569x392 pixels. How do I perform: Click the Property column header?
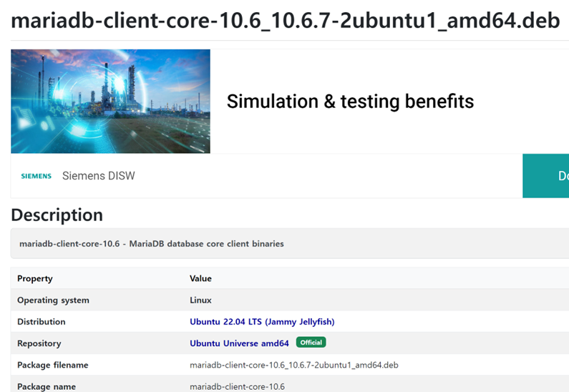35,278
